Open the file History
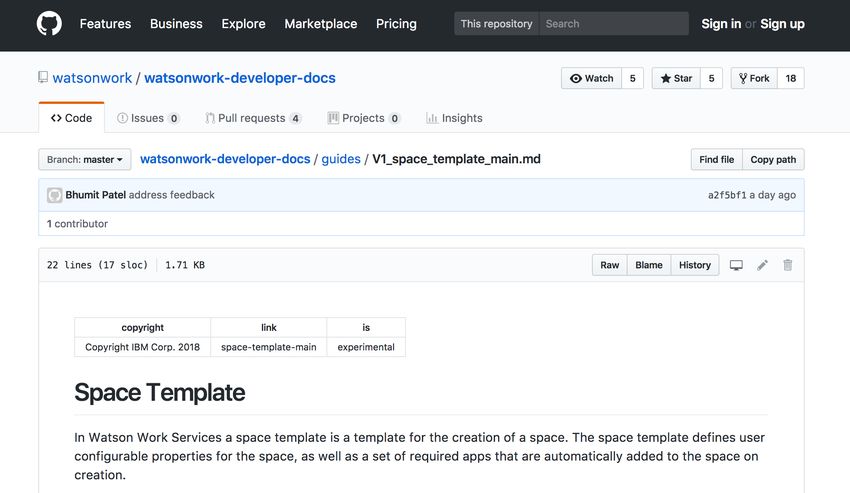Viewport: 850px width, 493px height. [695, 265]
